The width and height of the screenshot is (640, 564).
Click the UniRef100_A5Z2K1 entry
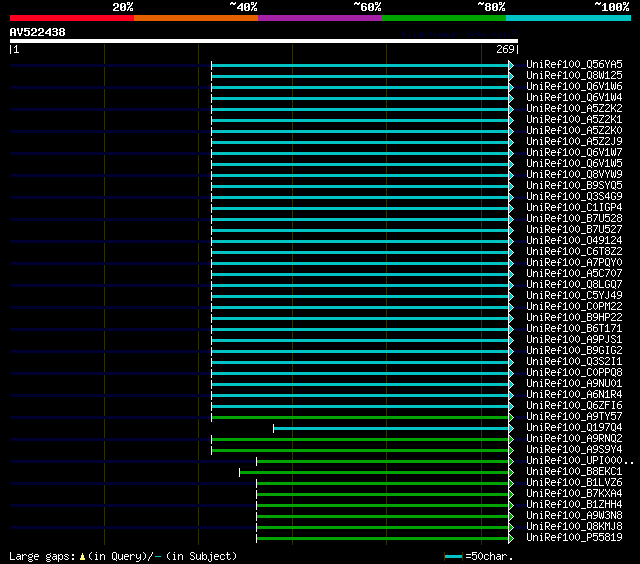pos(574,120)
